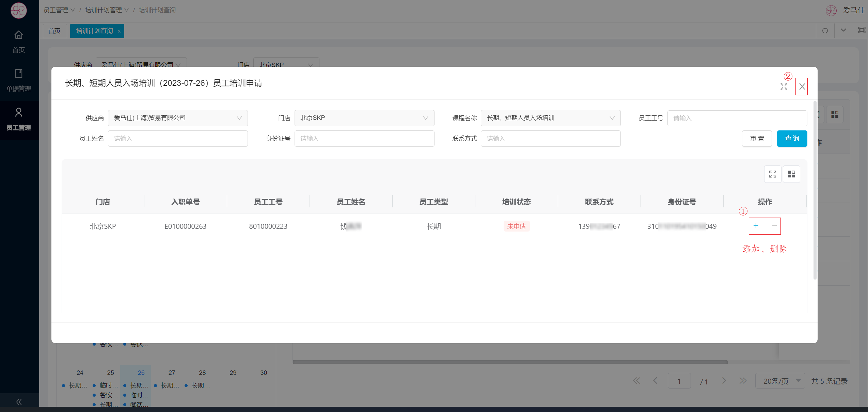Go to next page of results

click(724, 381)
